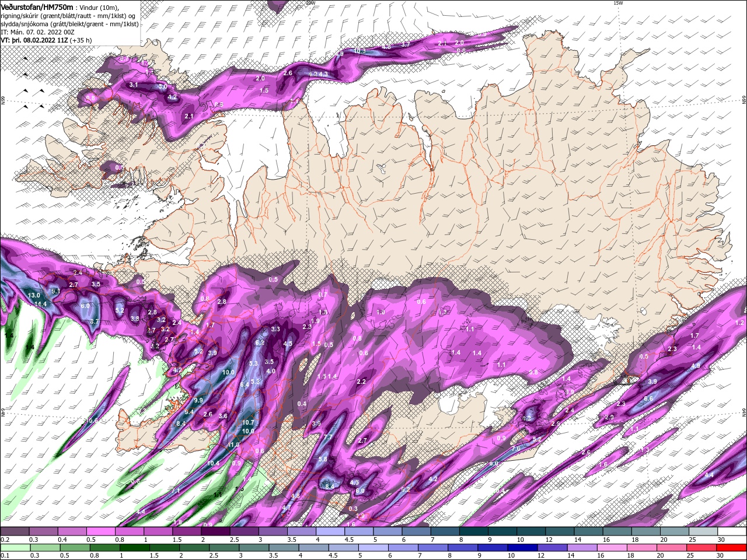Click the dusky mauve swatch above the 0.2 label
The width and height of the screenshot is (747, 560).
[x=14, y=531]
